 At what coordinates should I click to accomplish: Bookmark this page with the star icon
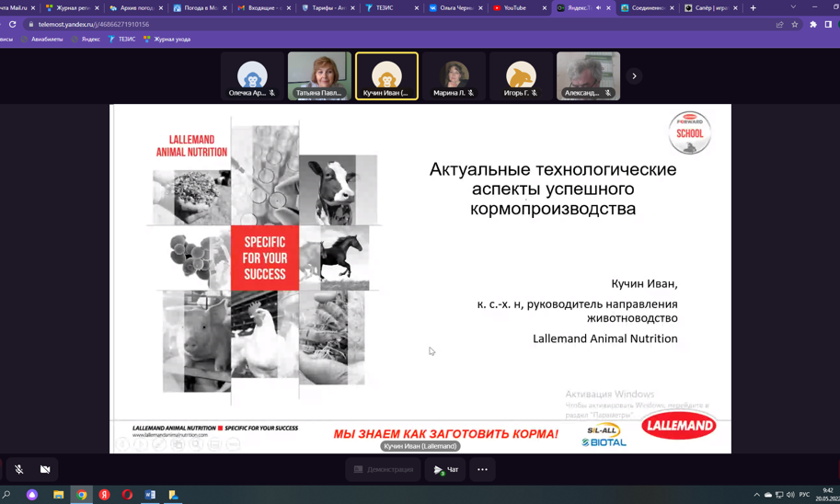coord(795,24)
